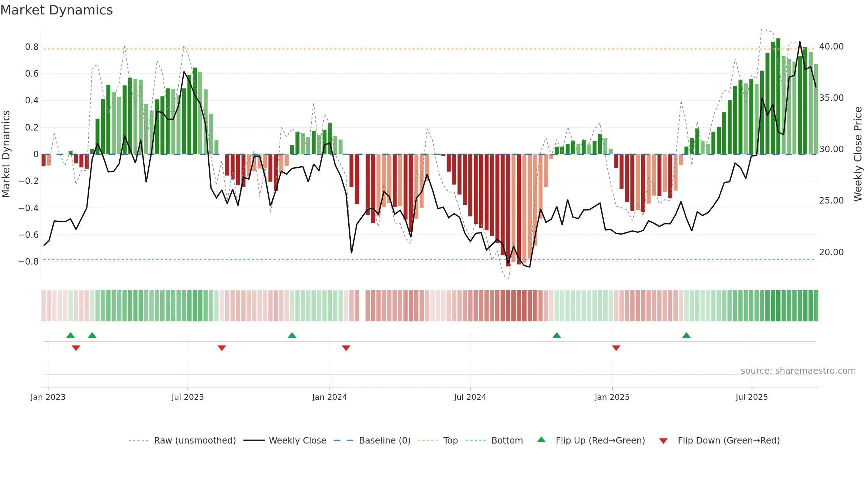Click the Jul 2024 x-axis label
This screenshot has height=488, width=868.
(x=470, y=397)
